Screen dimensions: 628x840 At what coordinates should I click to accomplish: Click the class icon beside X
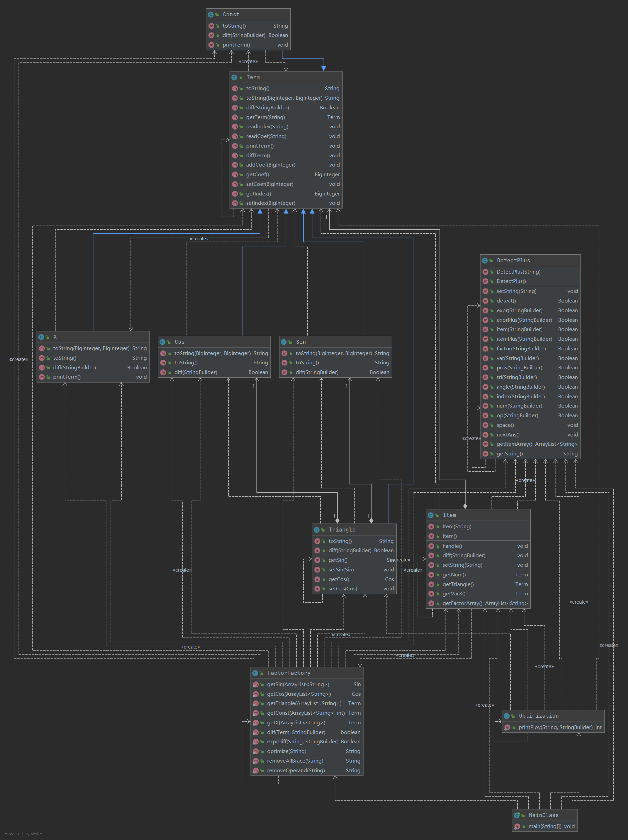[41, 337]
